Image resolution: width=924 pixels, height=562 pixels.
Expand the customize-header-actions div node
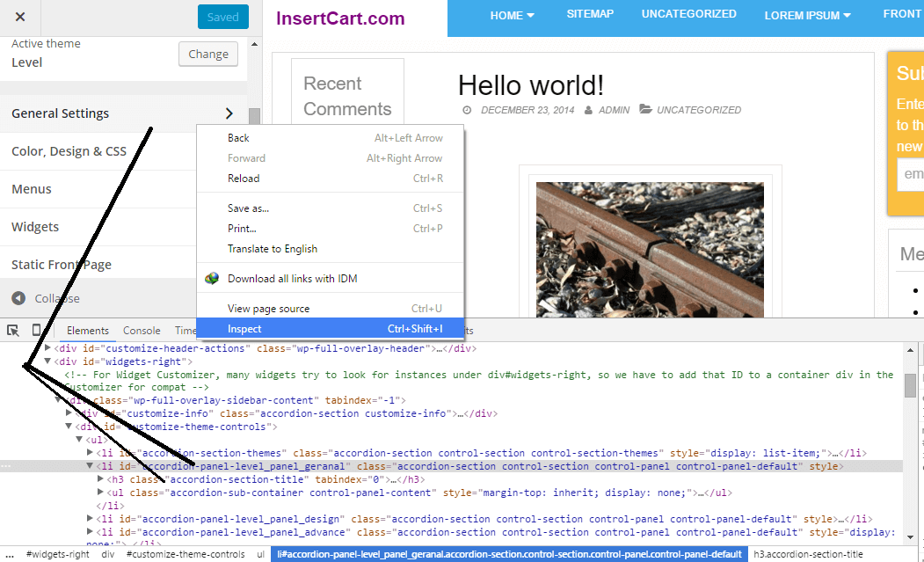point(48,348)
